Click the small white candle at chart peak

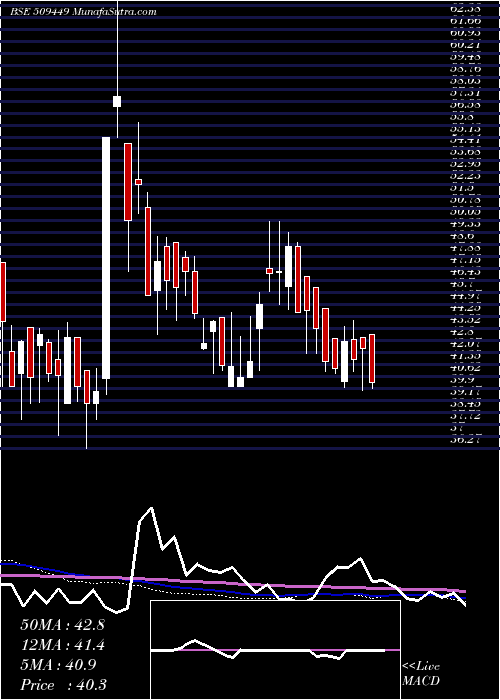117,101
